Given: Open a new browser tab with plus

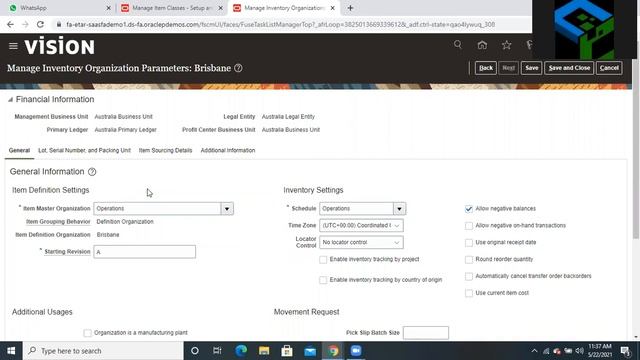Looking at the screenshot, I should [350, 8].
